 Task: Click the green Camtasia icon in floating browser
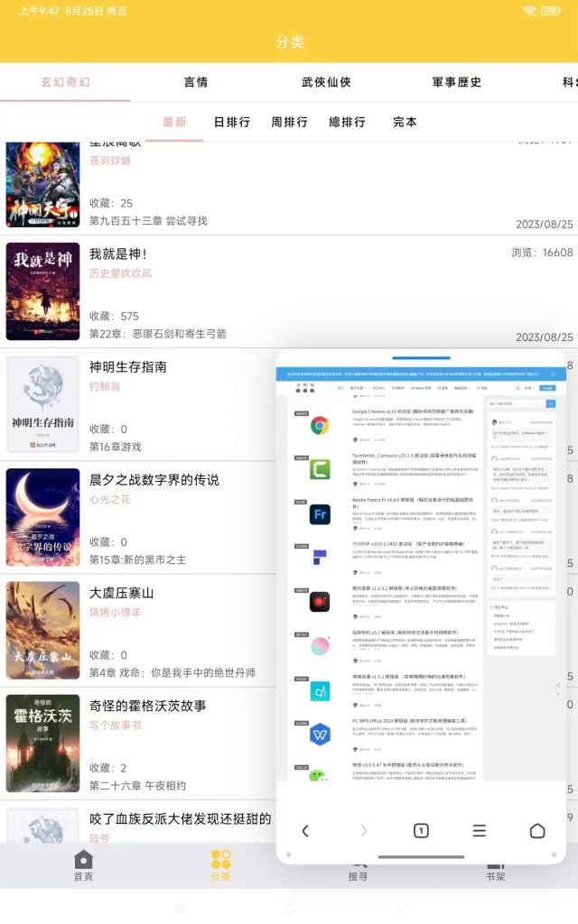coord(320,469)
